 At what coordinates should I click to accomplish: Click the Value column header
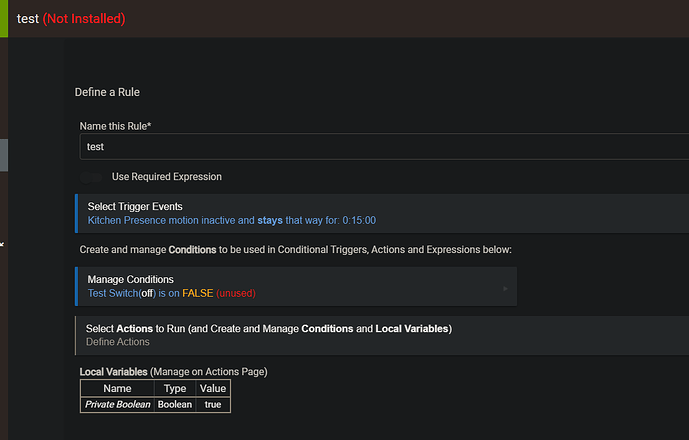[x=213, y=388]
